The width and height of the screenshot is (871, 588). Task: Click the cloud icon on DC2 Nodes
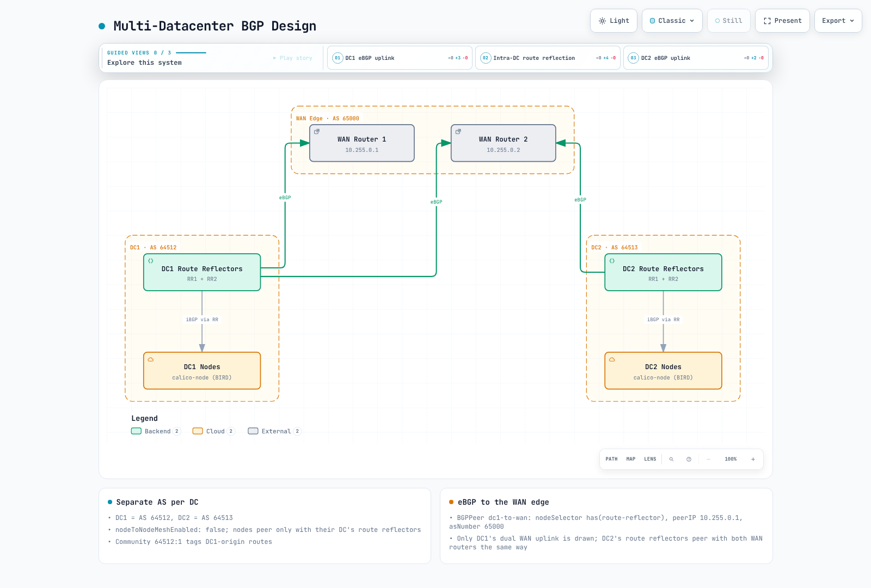[612, 359]
